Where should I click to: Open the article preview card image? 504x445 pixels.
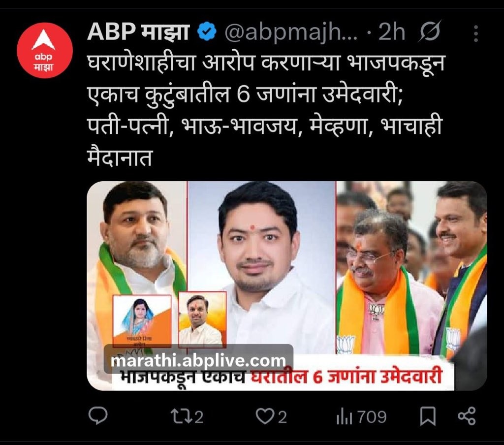click(287, 286)
